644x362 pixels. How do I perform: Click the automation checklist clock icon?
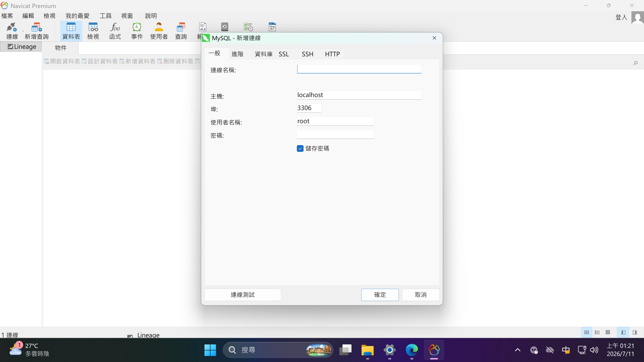point(248,27)
